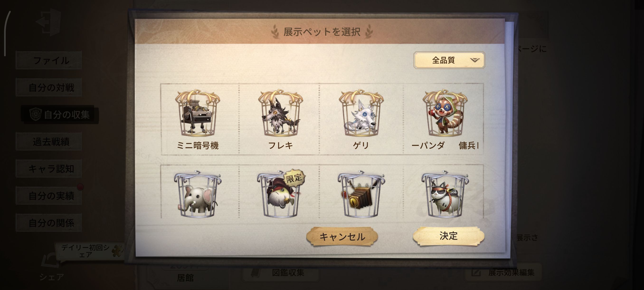Image resolution: width=644 pixels, height=290 pixels.
Task: Click the 限定 badge on pufferfish pet
Action: pos(294,178)
